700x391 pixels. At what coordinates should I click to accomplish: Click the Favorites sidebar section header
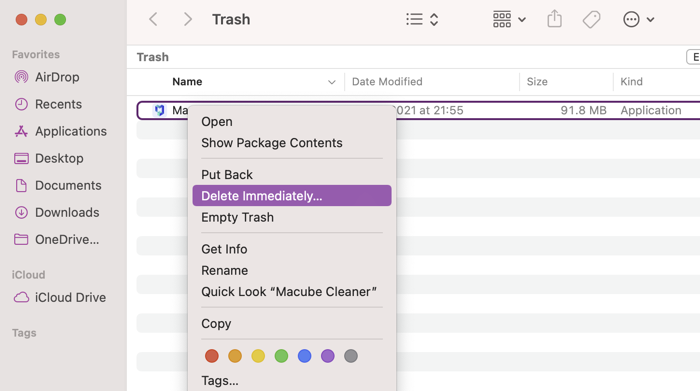[36, 54]
